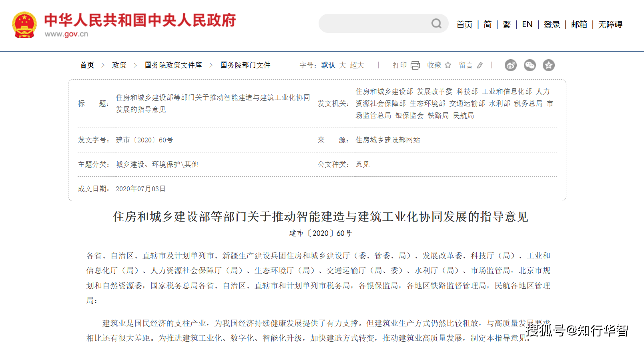This screenshot has height=344, width=644.
Task: Share the page via WeChat icon
Action: tap(530, 65)
